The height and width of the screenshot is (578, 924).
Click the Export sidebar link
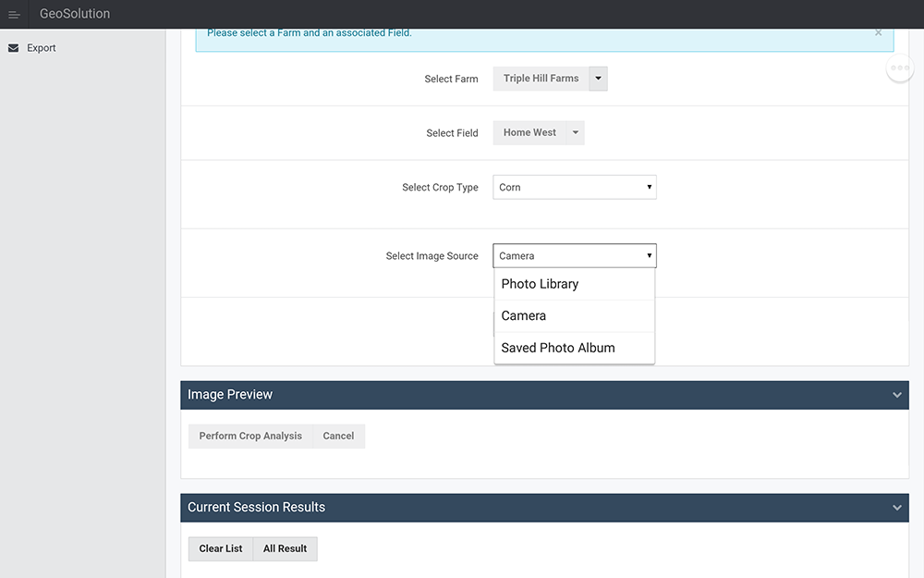point(42,48)
